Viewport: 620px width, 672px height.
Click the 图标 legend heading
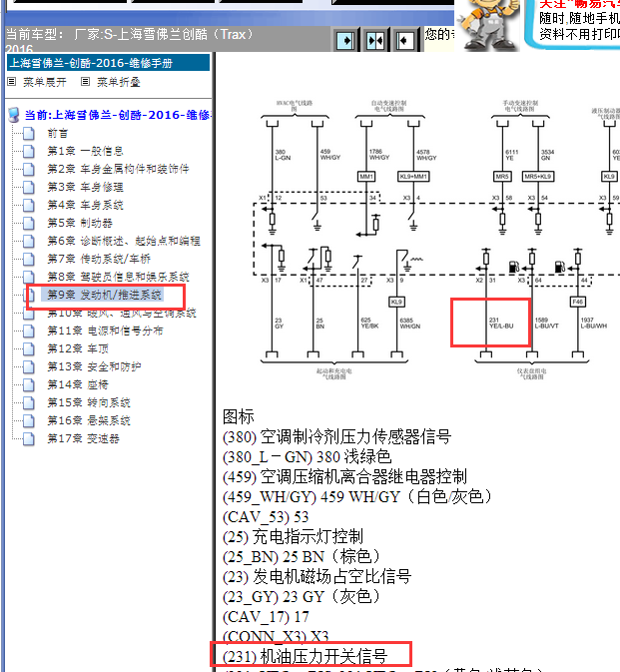[x=239, y=416]
